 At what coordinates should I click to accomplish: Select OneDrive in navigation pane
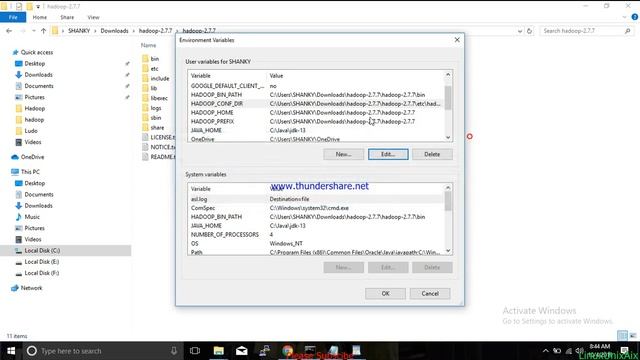pyautogui.click(x=32, y=157)
